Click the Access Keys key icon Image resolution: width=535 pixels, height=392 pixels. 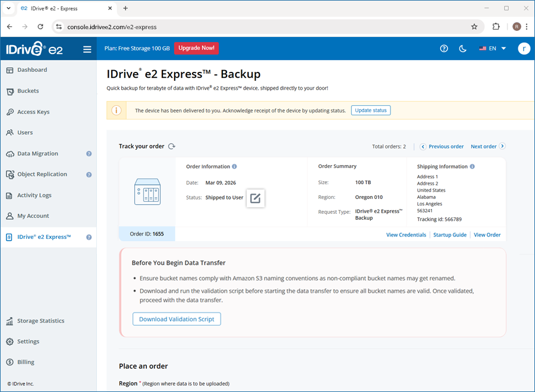(10, 112)
